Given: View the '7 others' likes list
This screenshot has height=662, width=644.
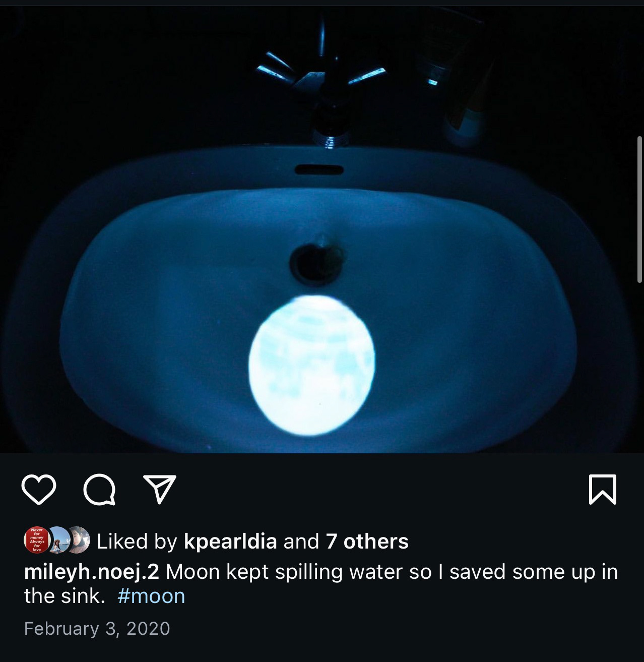Looking at the screenshot, I should tap(367, 541).
